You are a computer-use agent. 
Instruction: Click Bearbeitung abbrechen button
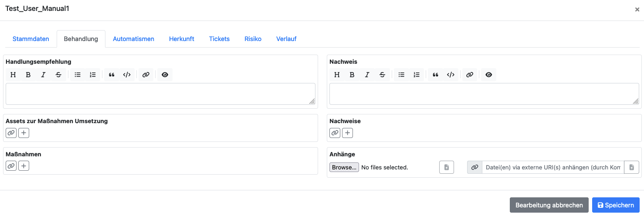click(549, 205)
